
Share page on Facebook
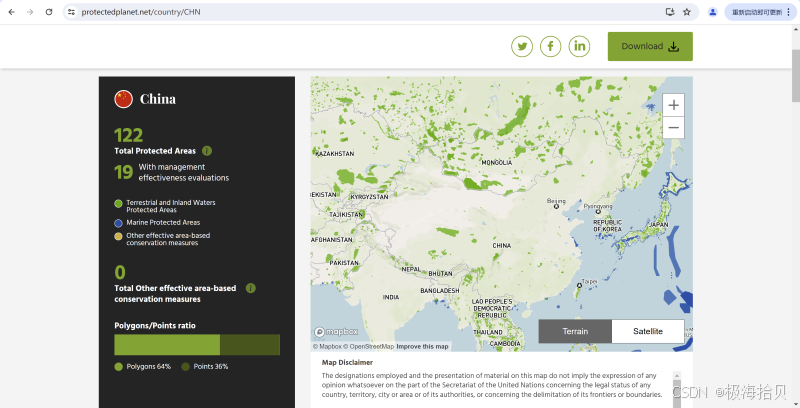click(x=551, y=46)
